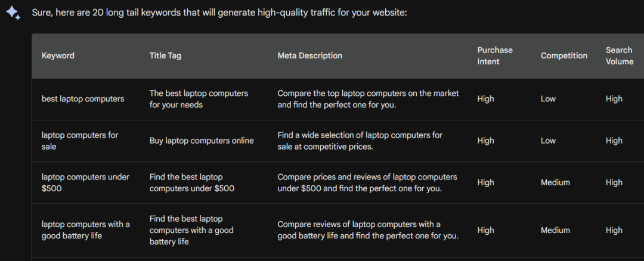This screenshot has width=644, height=261.
Task: Select the 'laptop computers under $500' keyword cell
Action: [x=85, y=182]
